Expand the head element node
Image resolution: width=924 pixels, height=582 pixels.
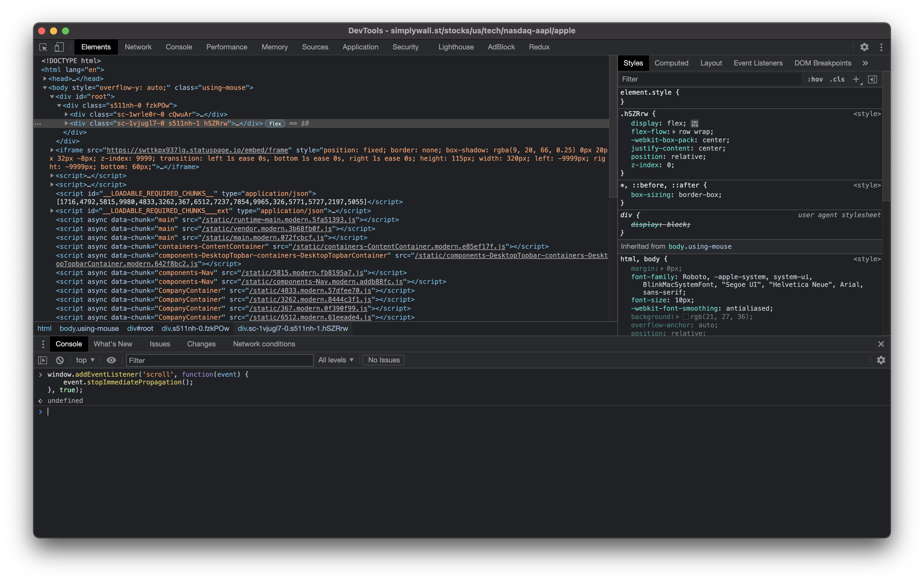[x=45, y=79]
